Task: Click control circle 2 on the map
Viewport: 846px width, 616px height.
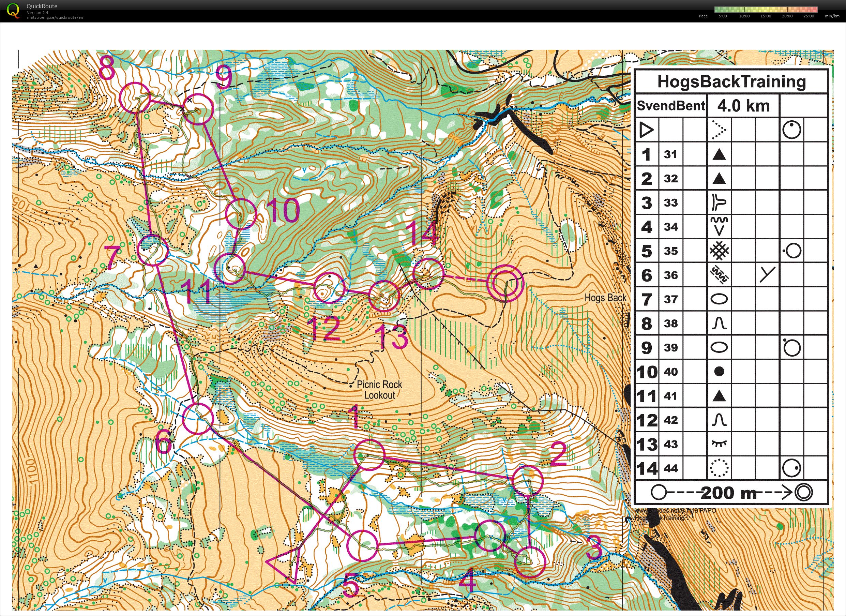Action: (527, 481)
